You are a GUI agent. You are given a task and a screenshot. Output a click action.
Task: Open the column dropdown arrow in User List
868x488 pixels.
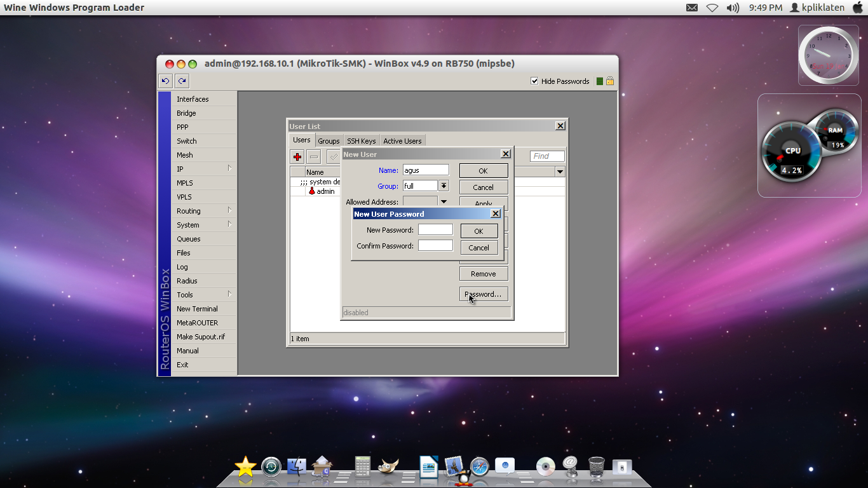point(560,172)
